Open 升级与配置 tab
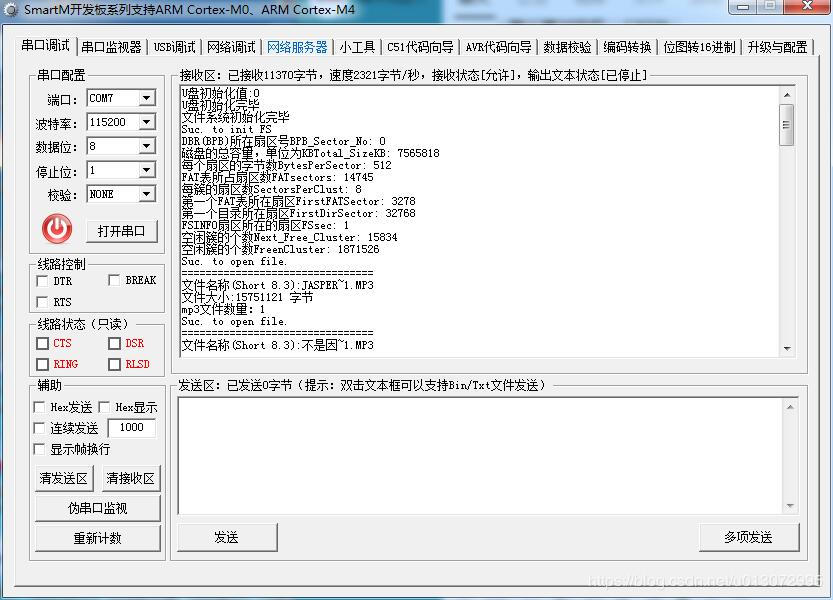Image resolution: width=833 pixels, height=600 pixels. [777, 47]
